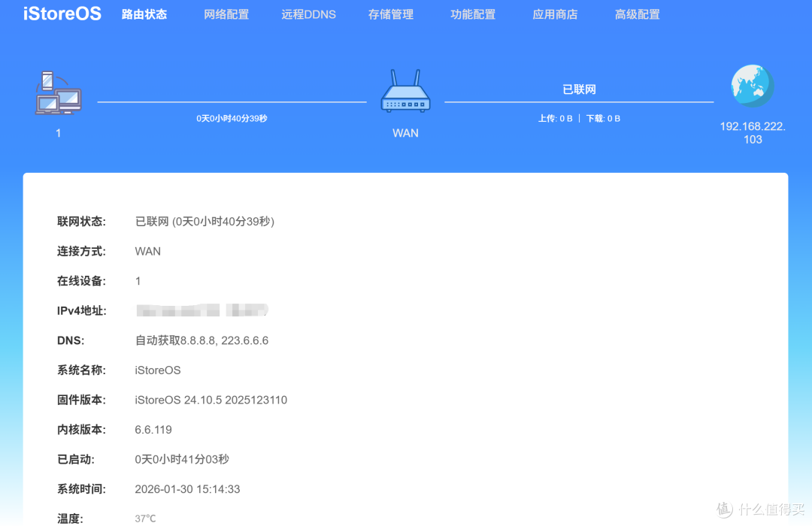Click the 系统名称 label
The image size is (812, 526).
click(81, 370)
